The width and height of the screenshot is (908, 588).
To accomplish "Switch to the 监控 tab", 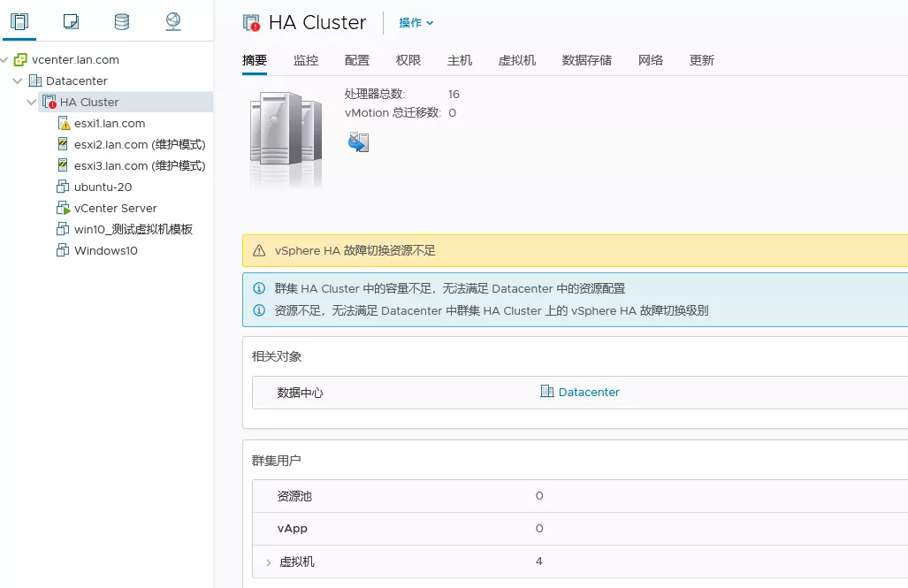I will pyautogui.click(x=306, y=60).
